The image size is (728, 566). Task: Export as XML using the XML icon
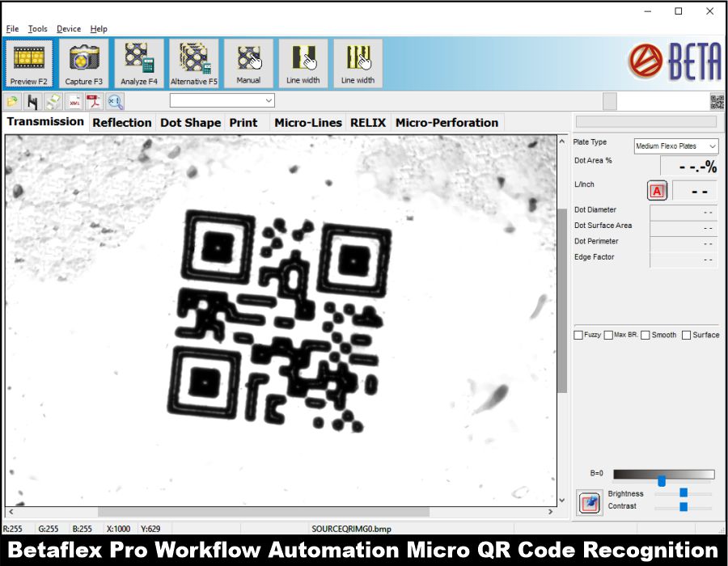tap(74, 101)
